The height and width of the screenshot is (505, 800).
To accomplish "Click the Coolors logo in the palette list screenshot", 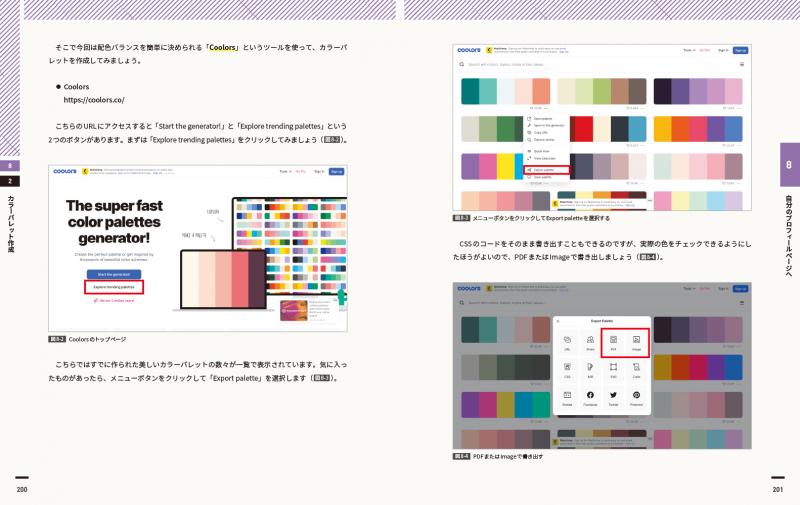I will (469, 50).
